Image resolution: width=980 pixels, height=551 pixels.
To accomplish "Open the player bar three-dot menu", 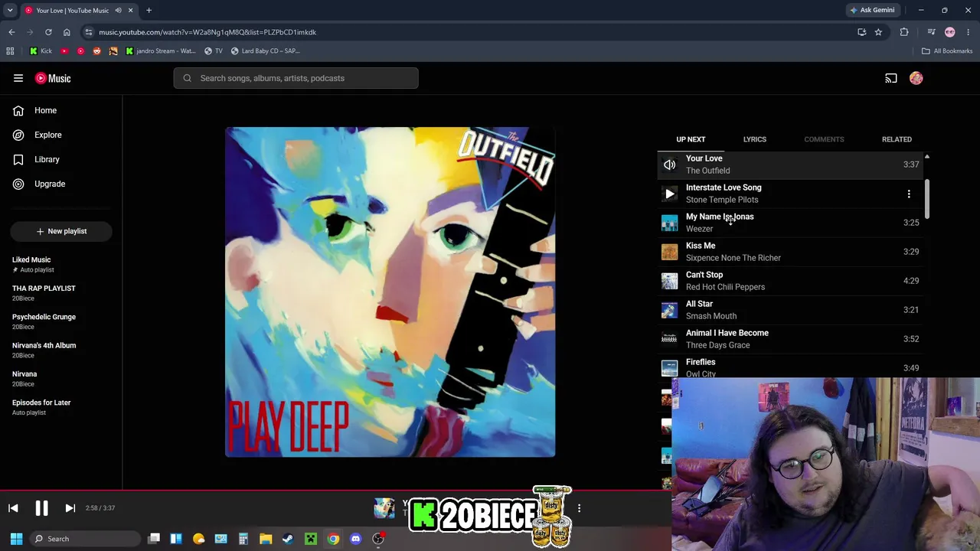I will (579, 508).
